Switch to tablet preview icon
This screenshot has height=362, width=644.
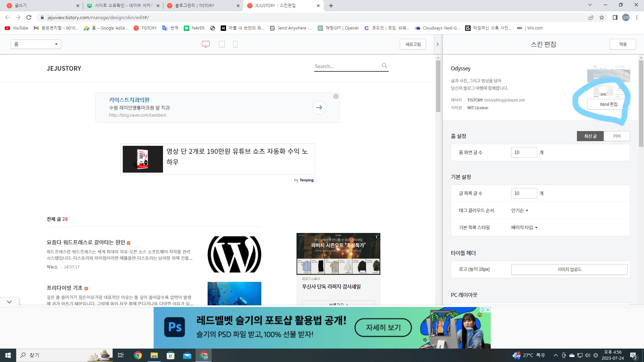(221, 44)
